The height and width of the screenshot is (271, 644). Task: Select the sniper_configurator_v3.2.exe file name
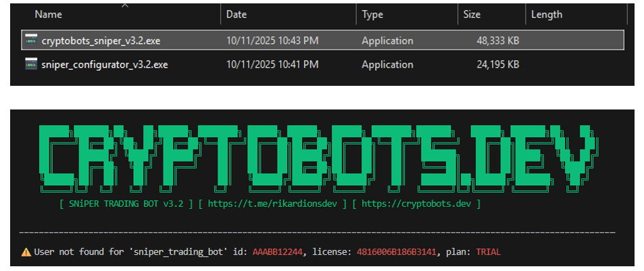(x=105, y=65)
